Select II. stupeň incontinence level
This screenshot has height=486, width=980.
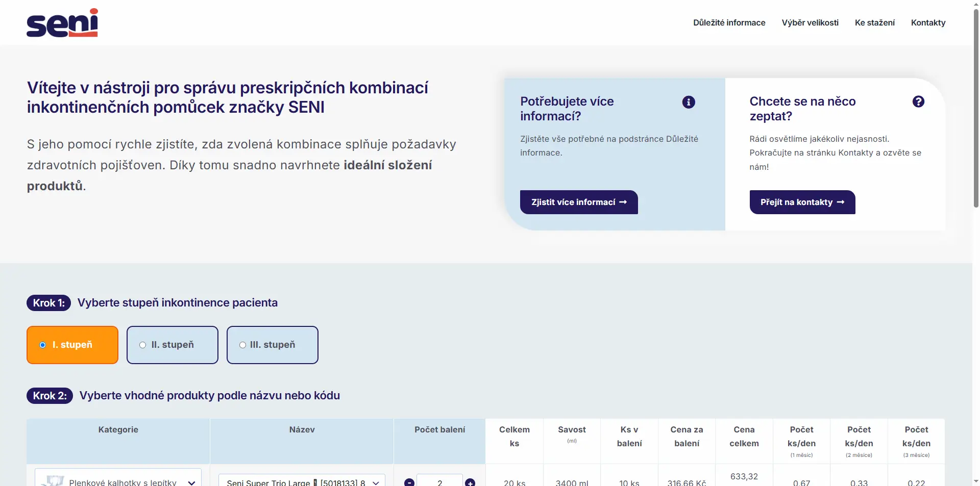click(173, 345)
